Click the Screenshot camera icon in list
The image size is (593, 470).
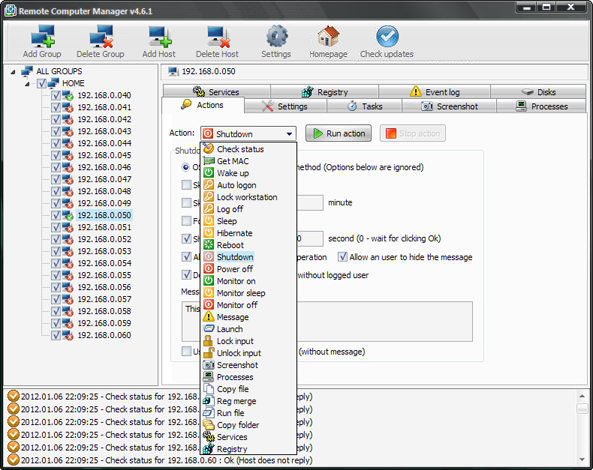[x=208, y=365]
